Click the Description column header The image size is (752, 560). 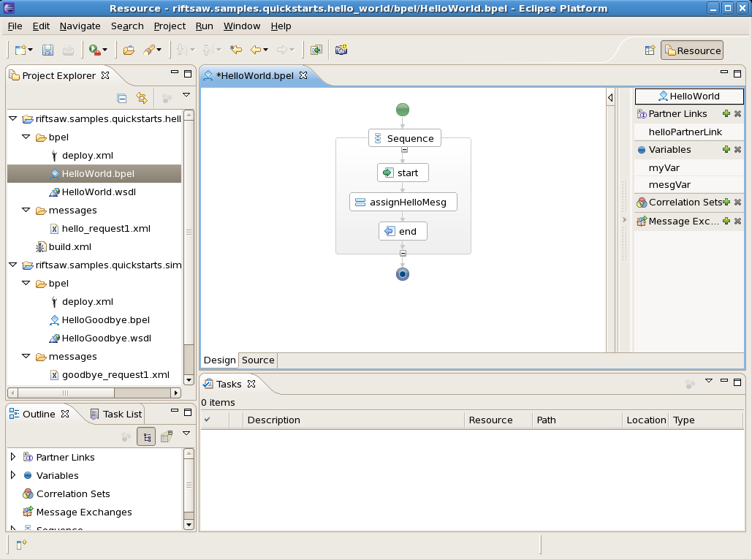pyautogui.click(x=354, y=420)
